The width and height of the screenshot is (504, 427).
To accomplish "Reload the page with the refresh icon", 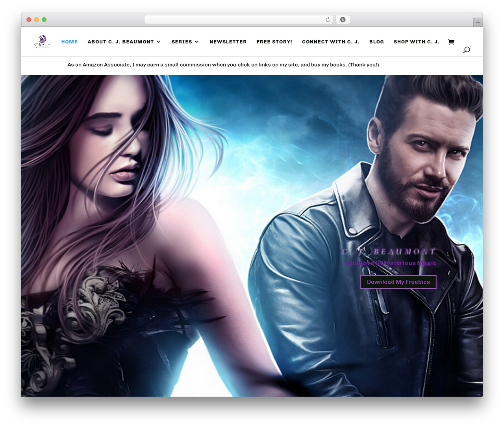I will 328,20.
